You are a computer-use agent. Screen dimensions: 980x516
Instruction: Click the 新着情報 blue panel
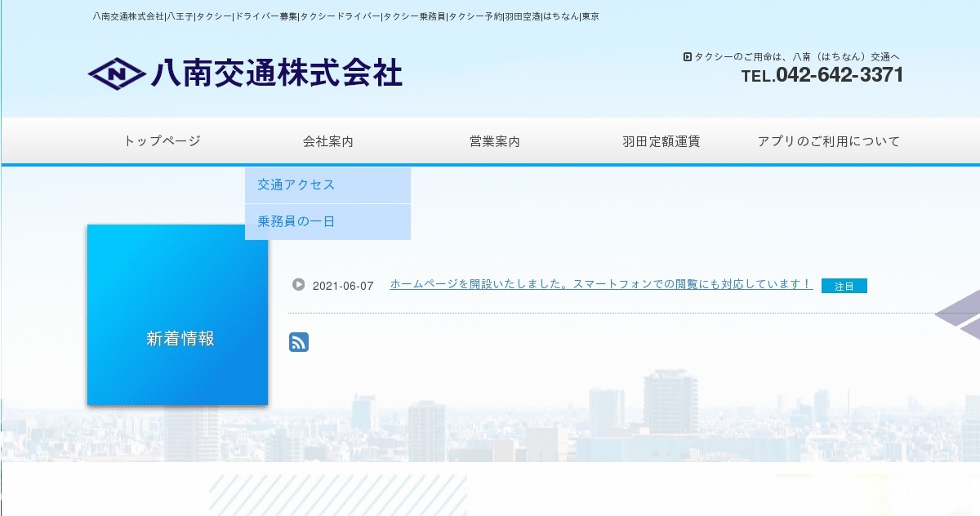[x=177, y=314]
